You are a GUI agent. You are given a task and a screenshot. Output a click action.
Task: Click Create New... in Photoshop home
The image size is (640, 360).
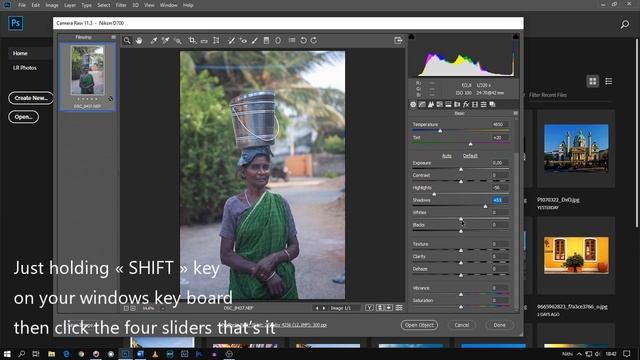point(31,98)
